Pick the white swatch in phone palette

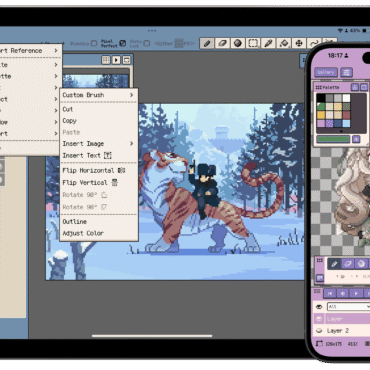point(347,98)
